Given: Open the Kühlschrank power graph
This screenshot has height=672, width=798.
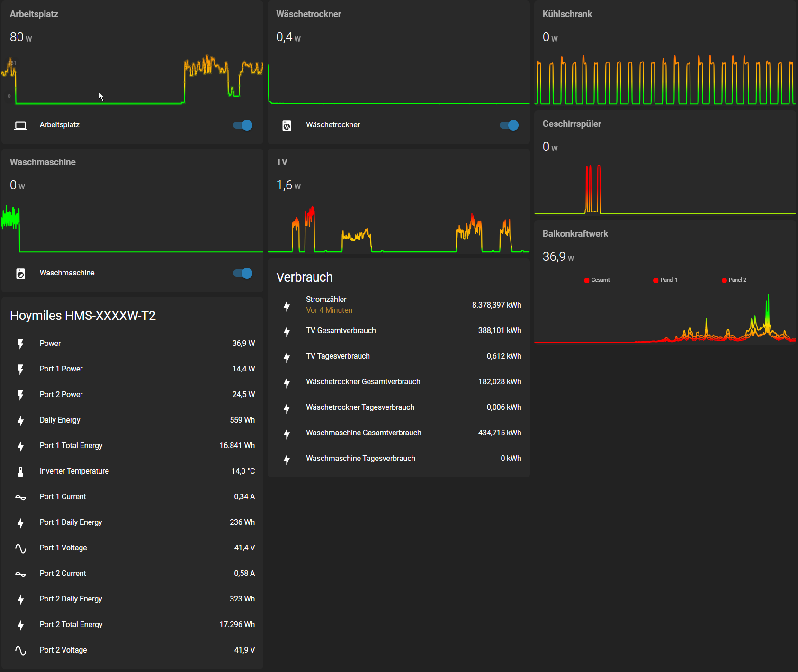Looking at the screenshot, I should click(665, 79).
